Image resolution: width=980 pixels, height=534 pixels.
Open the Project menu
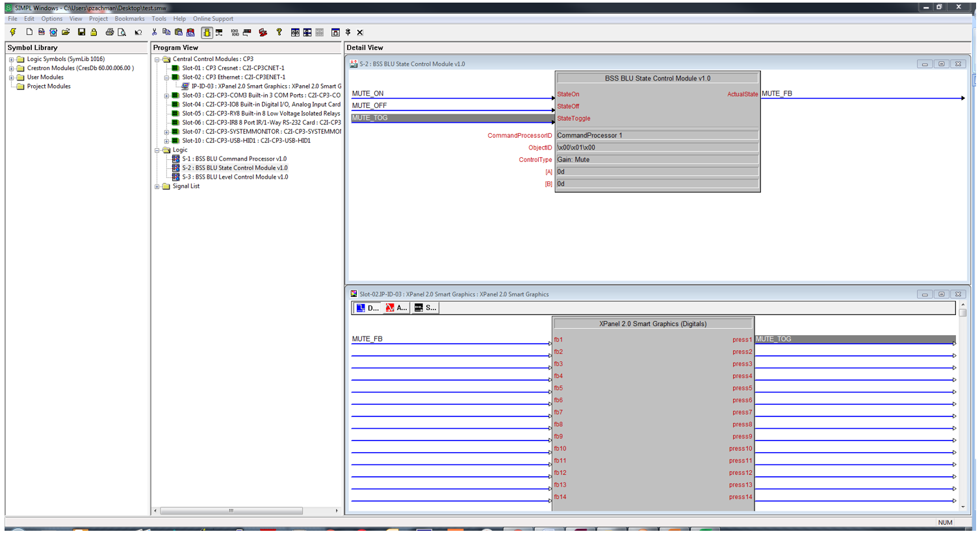coord(98,19)
